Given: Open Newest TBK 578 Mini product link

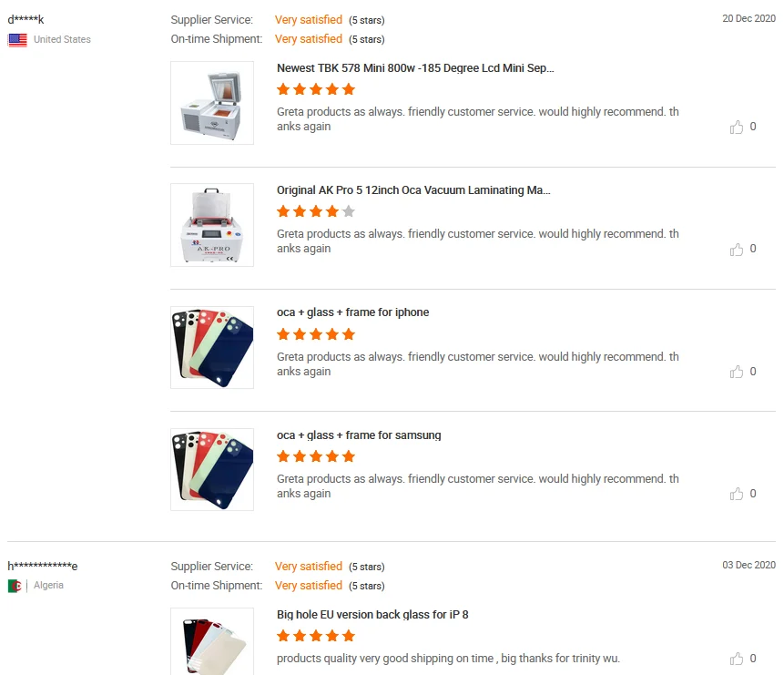Looking at the screenshot, I should coord(414,68).
